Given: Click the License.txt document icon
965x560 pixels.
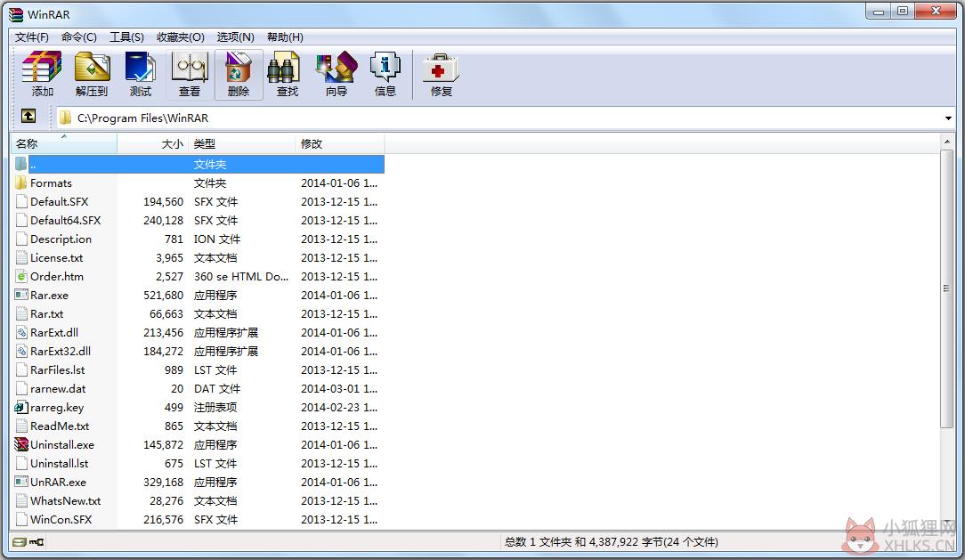Looking at the screenshot, I should pos(21,257).
